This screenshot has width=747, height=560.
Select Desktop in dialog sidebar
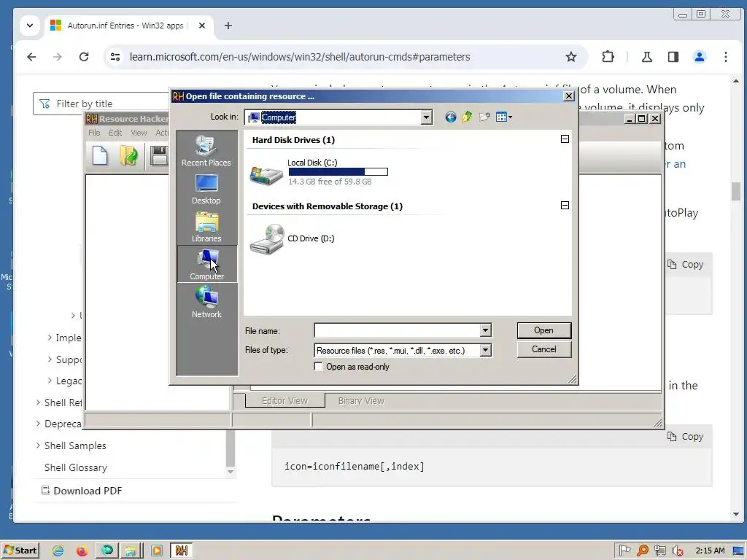pyautogui.click(x=206, y=189)
